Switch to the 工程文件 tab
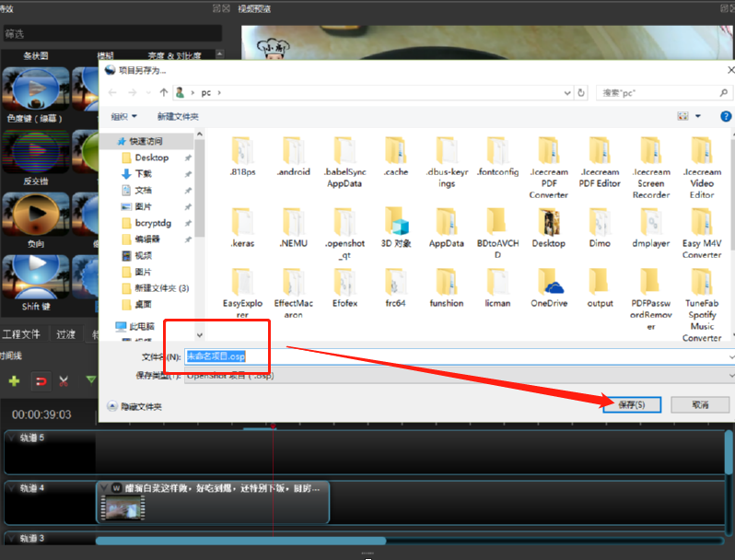This screenshot has height=560, width=735. pyautogui.click(x=21, y=334)
